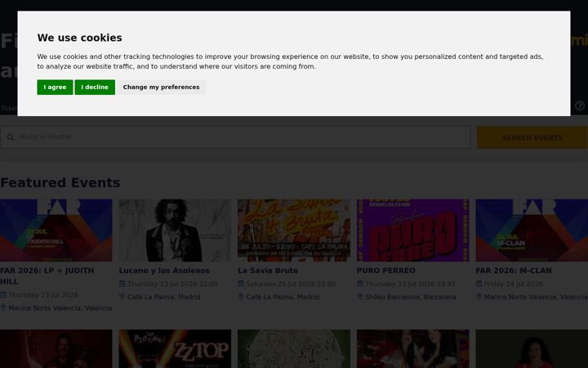Open ZZ Top event poster

point(175,349)
